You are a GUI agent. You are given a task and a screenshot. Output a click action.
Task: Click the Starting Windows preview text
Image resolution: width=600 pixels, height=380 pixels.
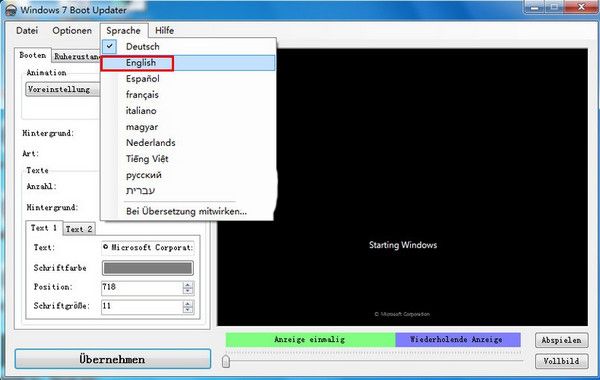click(x=403, y=245)
